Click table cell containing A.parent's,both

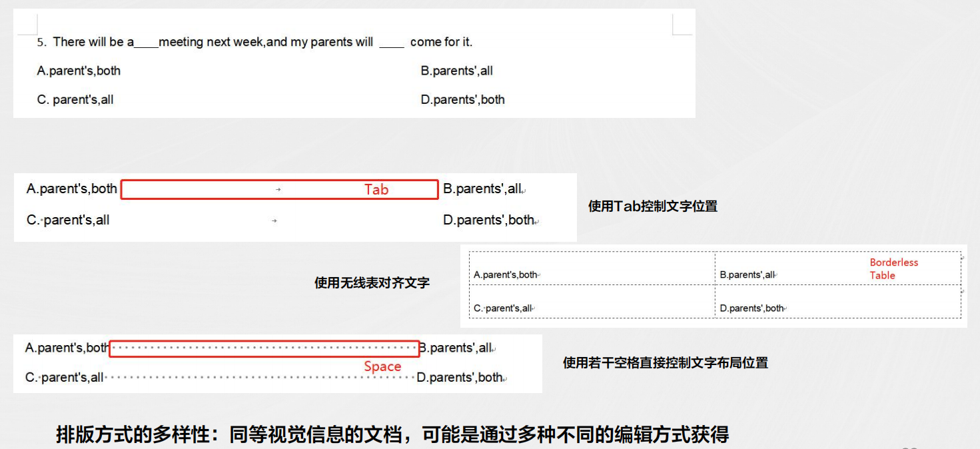point(592,268)
